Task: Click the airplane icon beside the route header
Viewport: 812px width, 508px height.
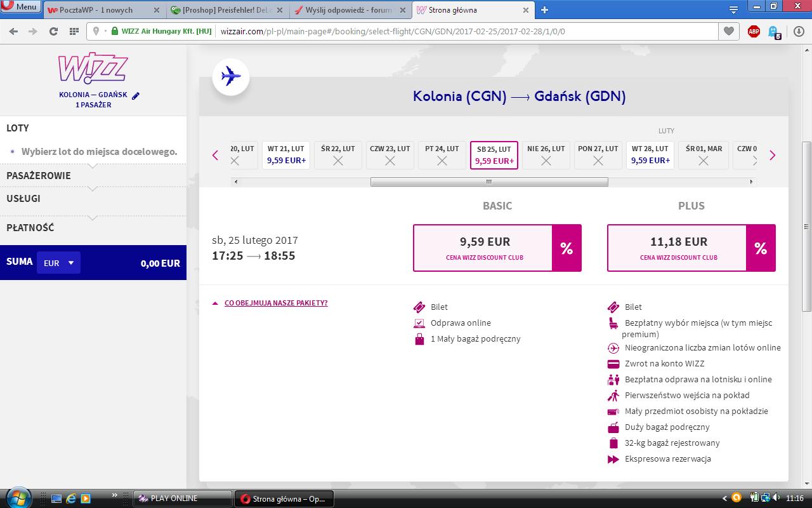Action: [x=231, y=77]
